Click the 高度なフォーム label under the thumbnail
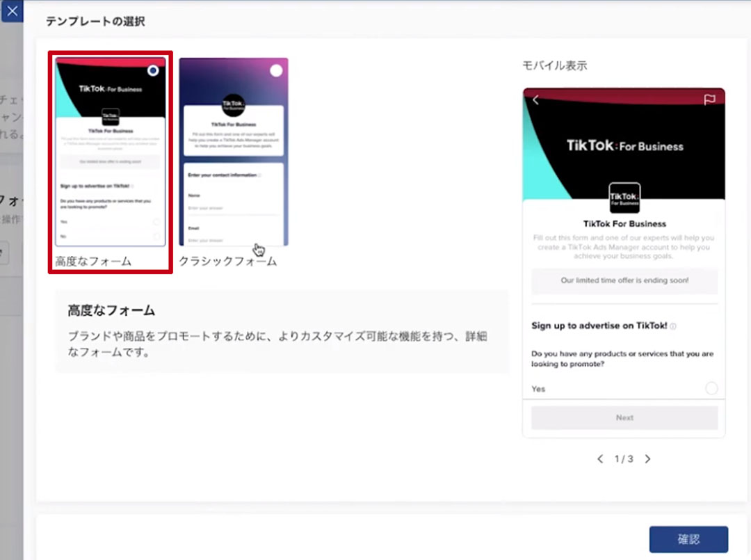This screenshot has width=751, height=560. 93,262
